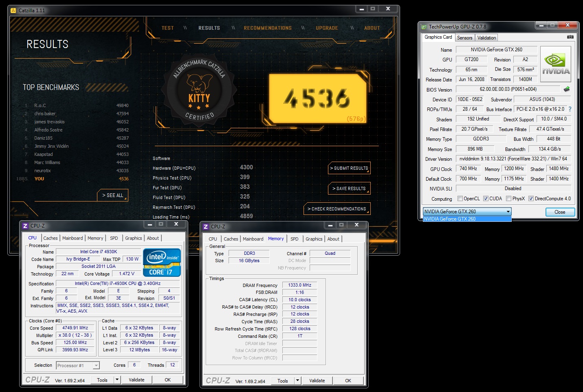This screenshot has height=392, width=583.
Task: Open the Graphics tab in right CPU-Z window
Action: point(314,239)
